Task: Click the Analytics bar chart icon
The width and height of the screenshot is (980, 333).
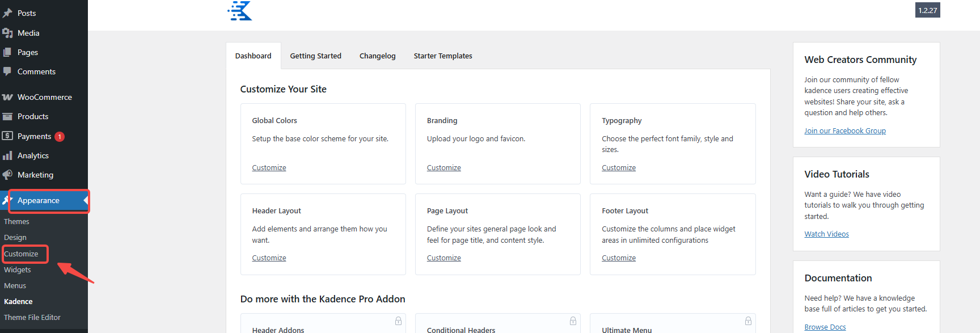Action: tap(7, 155)
